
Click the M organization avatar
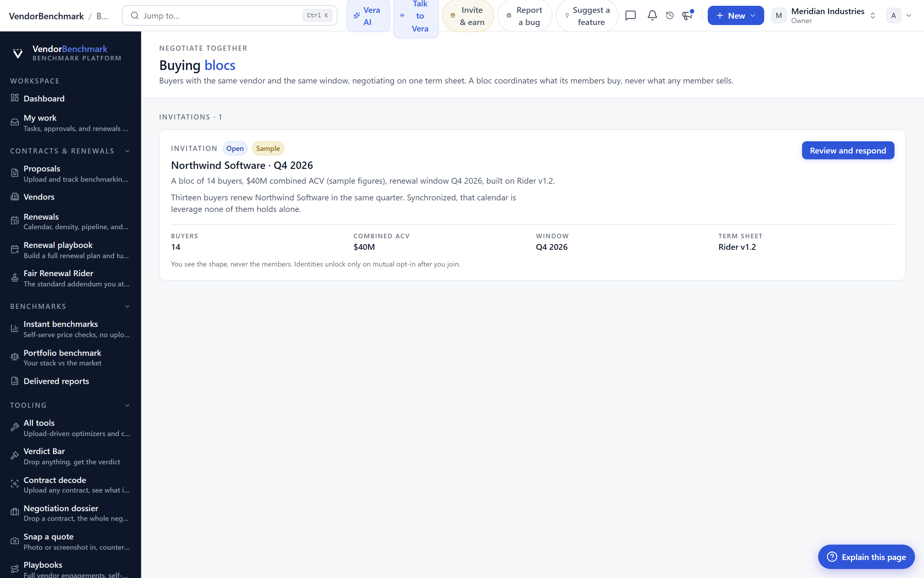click(779, 15)
